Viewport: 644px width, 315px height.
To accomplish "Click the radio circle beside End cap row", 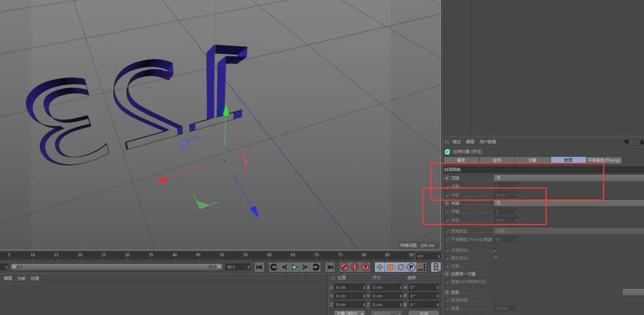I will pos(447,203).
